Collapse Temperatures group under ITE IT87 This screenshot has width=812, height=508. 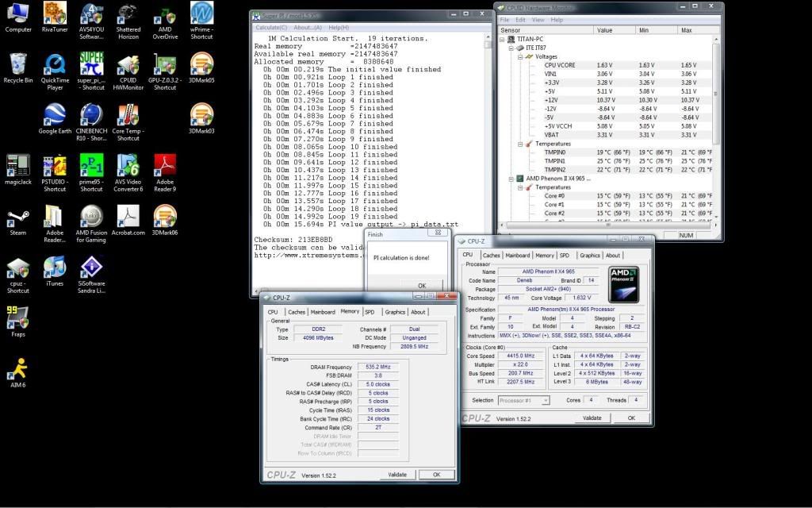click(x=520, y=144)
